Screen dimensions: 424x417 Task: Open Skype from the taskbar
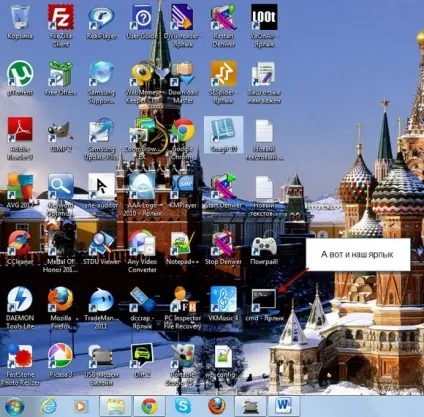[183, 406]
